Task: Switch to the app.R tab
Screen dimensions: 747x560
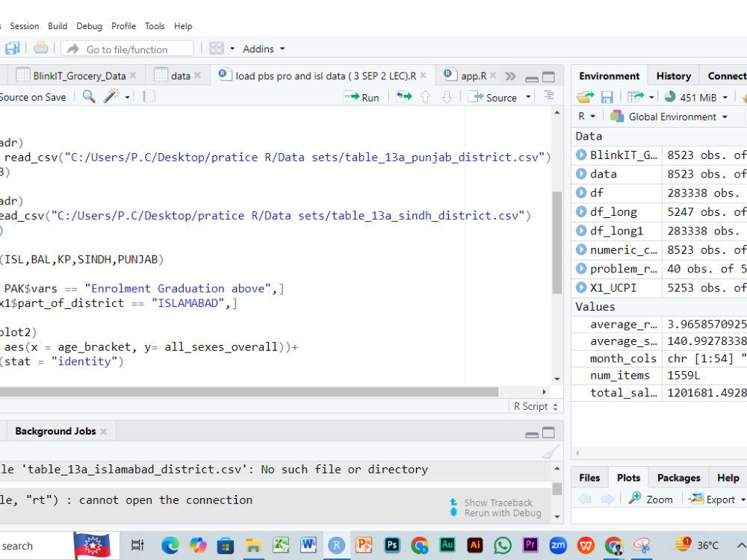Action: click(469, 75)
